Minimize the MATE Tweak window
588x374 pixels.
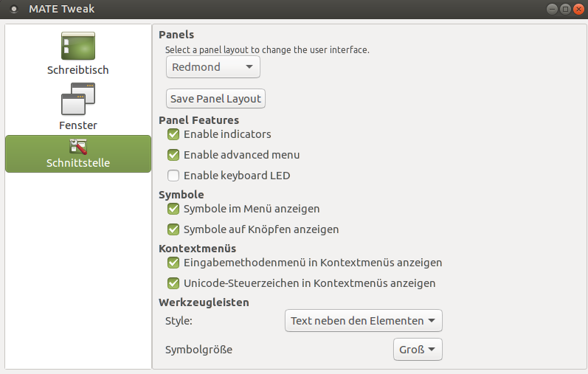click(x=552, y=9)
